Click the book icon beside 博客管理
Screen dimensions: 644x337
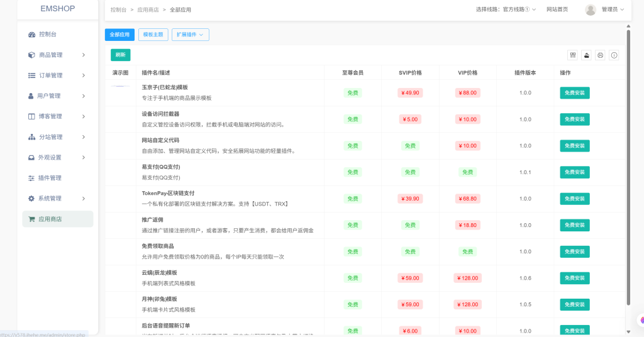tap(31, 116)
